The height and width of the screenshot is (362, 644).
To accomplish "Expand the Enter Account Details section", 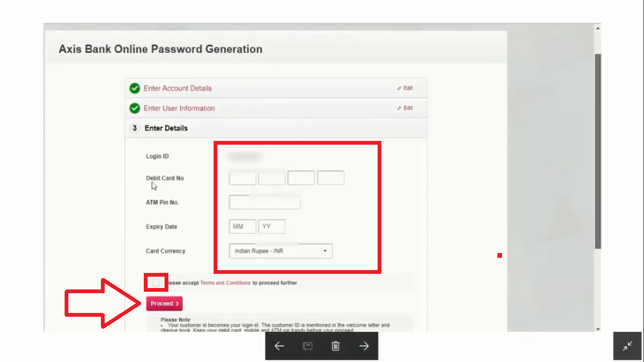I will 178,88.
